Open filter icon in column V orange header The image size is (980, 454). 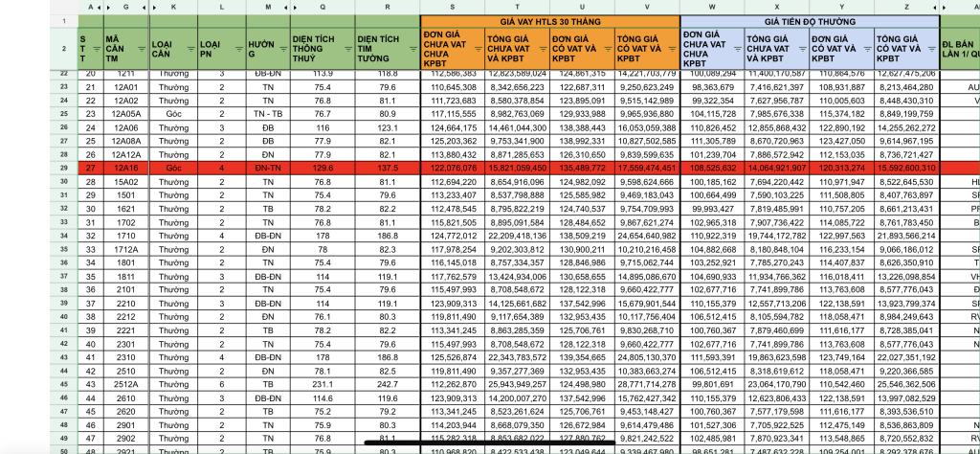point(671,49)
